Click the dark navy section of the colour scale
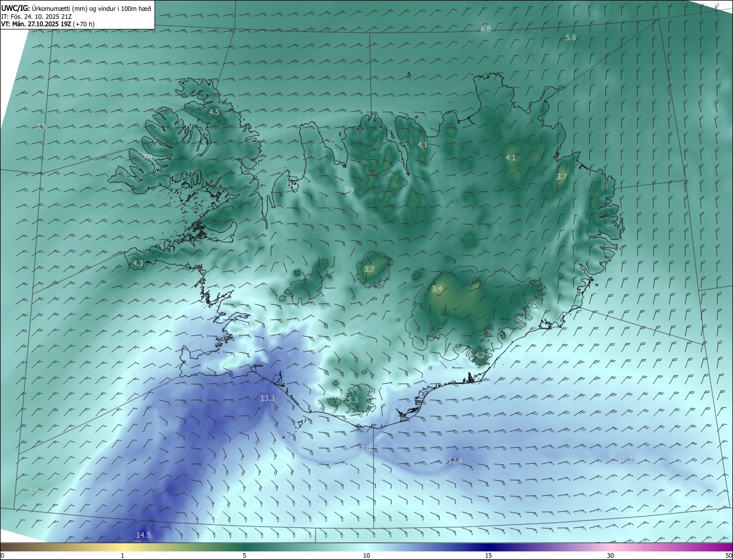The height and width of the screenshot is (560, 733). pos(488,547)
